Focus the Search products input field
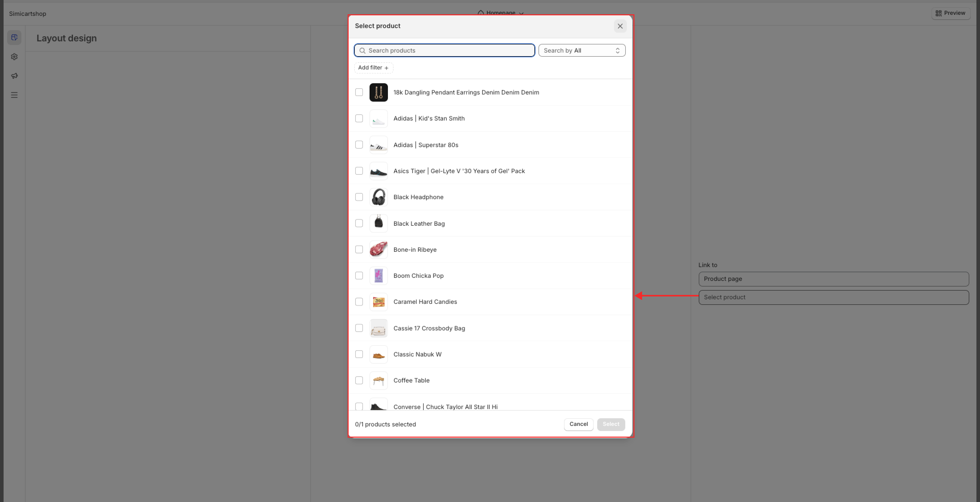This screenshot has height=502, width=980. 449,51
